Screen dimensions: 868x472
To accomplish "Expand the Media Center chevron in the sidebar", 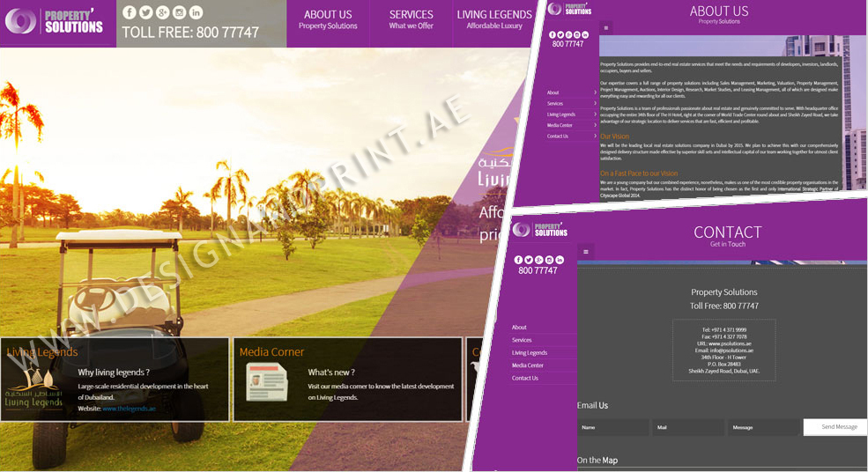I will 595,126.
